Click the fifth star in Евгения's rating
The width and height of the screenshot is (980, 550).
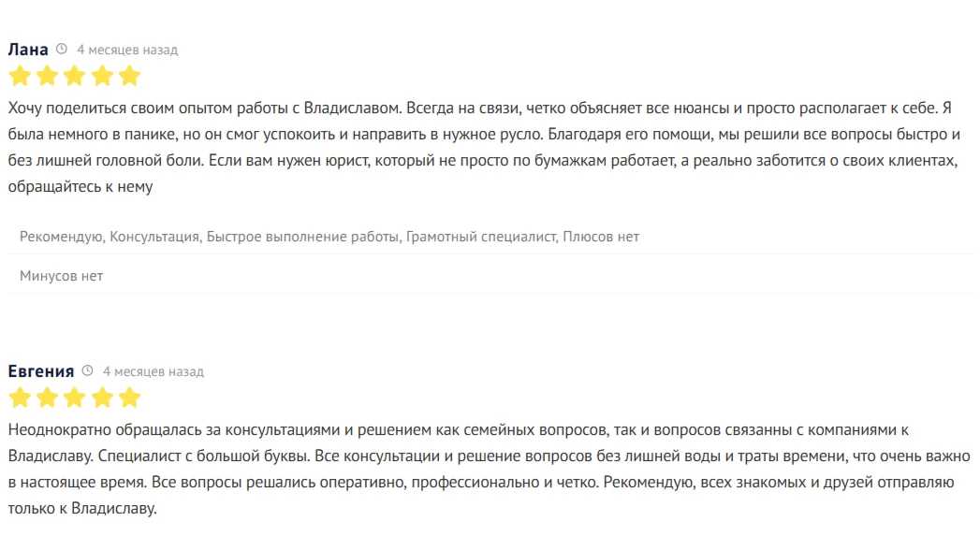click(x=130, y=398)
